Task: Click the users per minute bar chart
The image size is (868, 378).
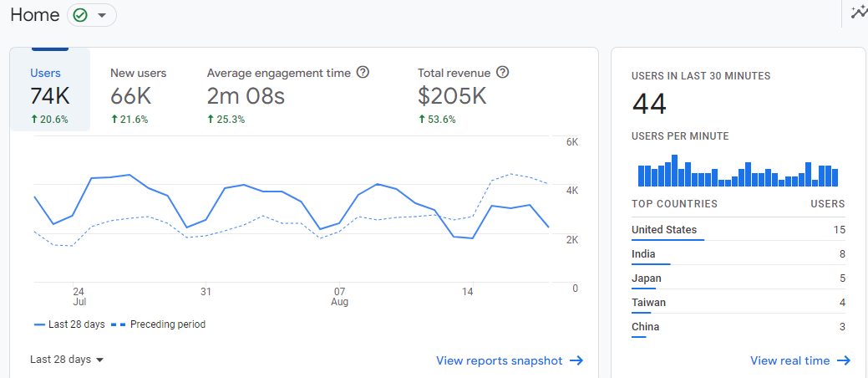Action: click(738, 171)
